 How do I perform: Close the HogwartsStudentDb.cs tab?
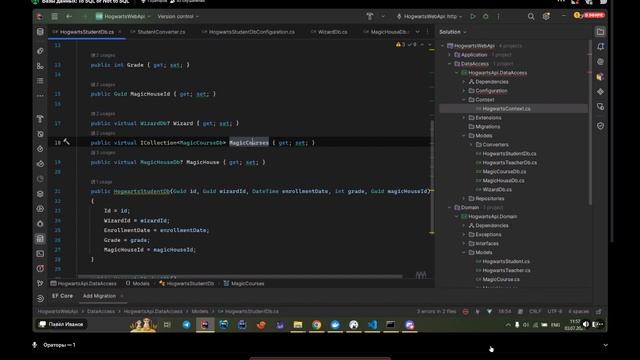coord(120,32)
